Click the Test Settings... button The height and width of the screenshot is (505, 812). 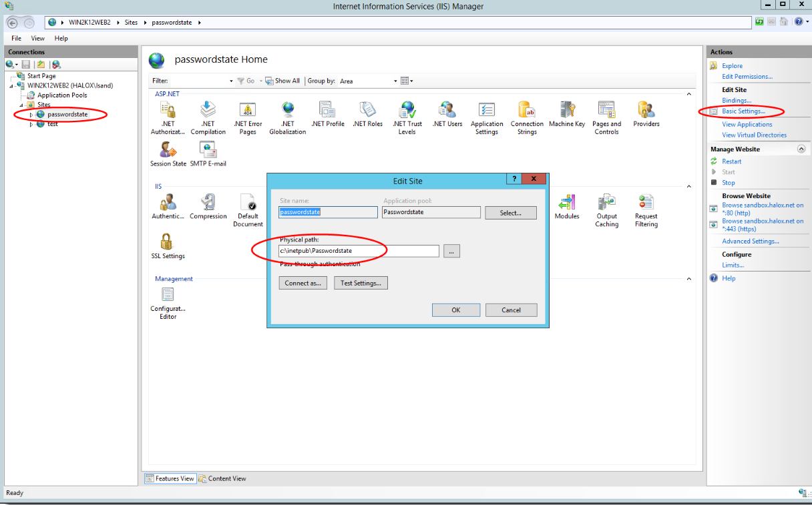(x=361, y=284)
